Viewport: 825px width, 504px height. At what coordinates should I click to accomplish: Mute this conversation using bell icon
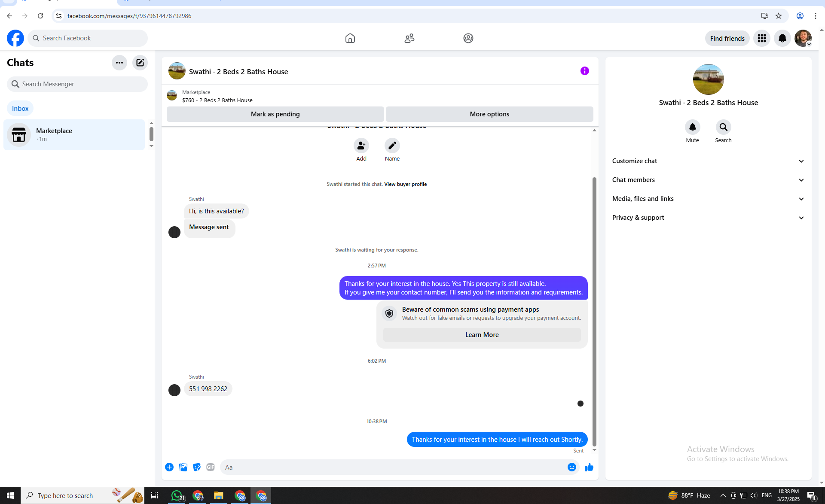coord(693,127)
